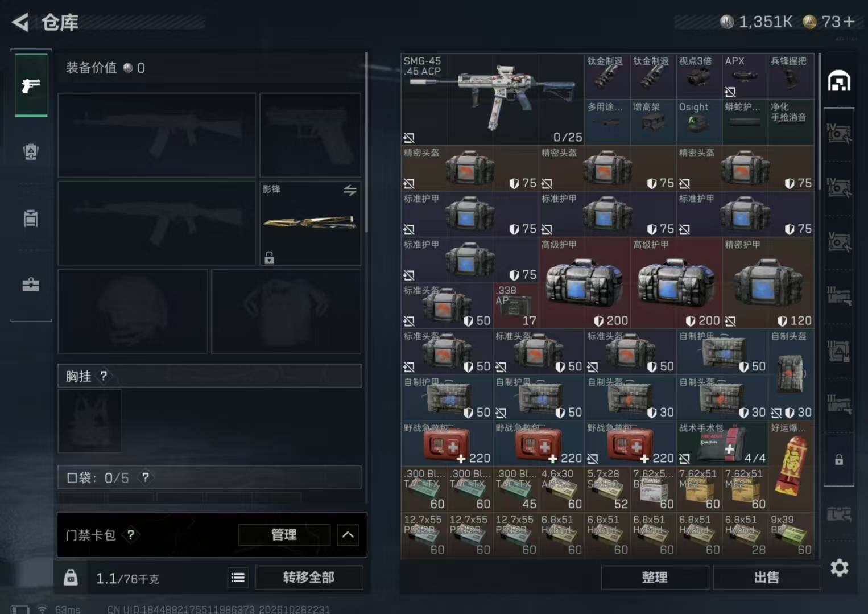Toggle the swap arrows on 影锋 slot

coord(350,190)
